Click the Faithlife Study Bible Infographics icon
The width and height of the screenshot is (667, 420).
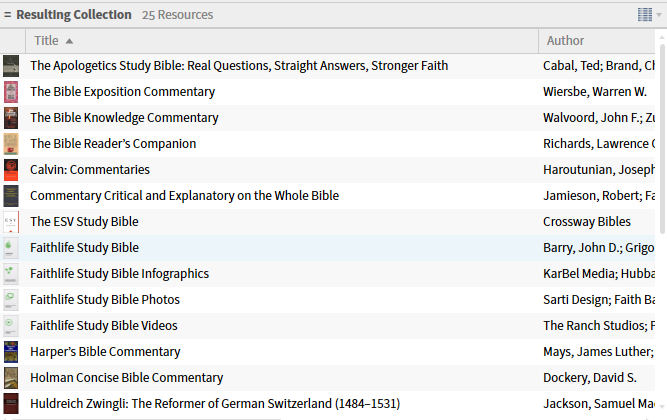pyautogui.click(x=11, y=274)
